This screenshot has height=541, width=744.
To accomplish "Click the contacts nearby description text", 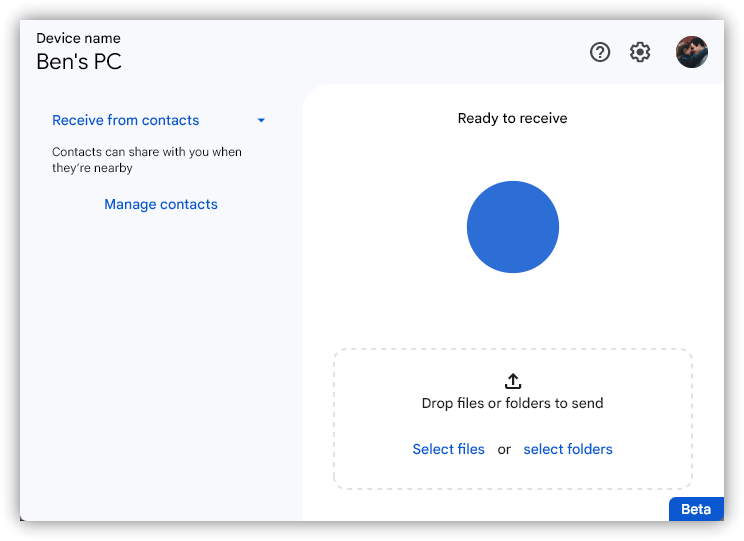I will [x=147, y=160].
